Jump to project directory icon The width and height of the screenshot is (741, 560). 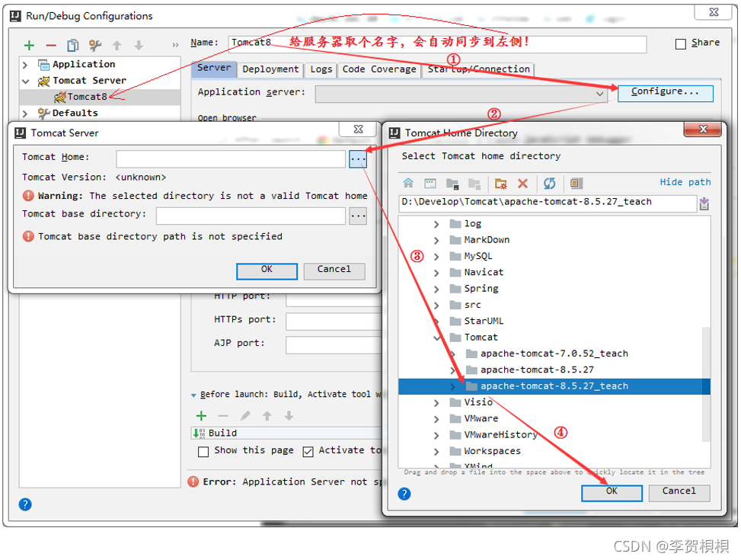(452, 184)
